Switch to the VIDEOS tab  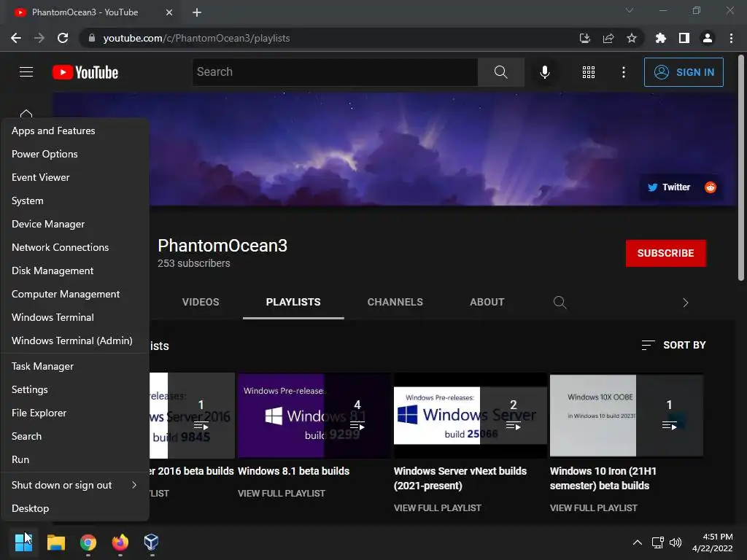[x=201, y=302]
